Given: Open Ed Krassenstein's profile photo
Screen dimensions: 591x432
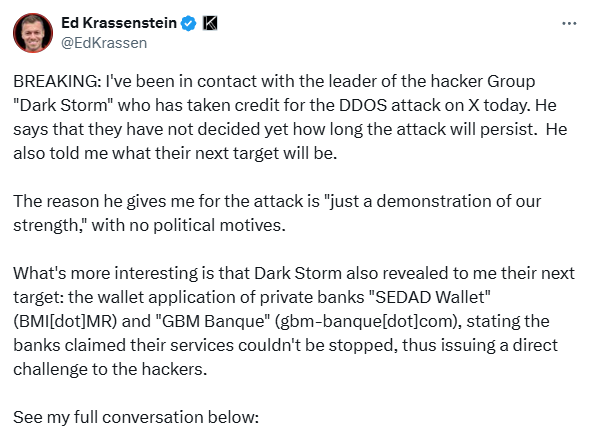Looking at the screenshot, I should pyautogui.click(x=33, y=33).
